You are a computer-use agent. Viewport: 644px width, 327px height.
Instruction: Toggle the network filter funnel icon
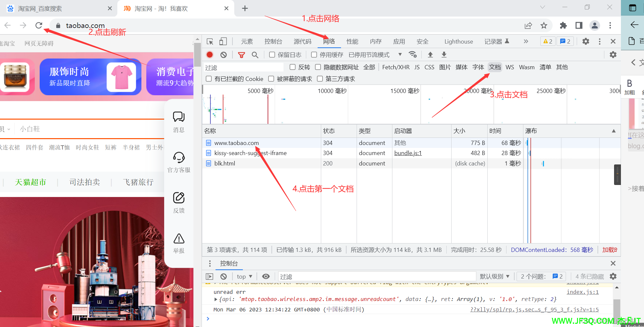coord(242,55)
